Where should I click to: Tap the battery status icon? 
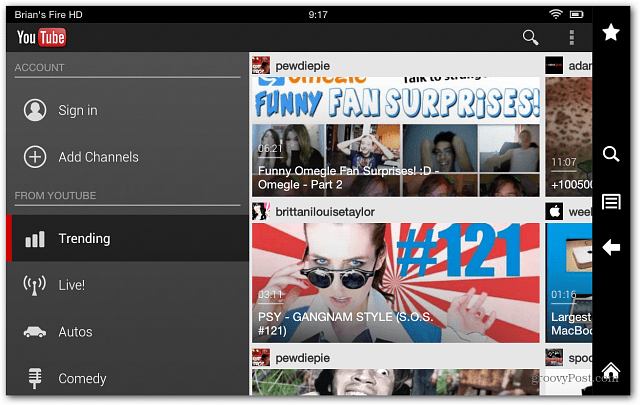point(577,14)
